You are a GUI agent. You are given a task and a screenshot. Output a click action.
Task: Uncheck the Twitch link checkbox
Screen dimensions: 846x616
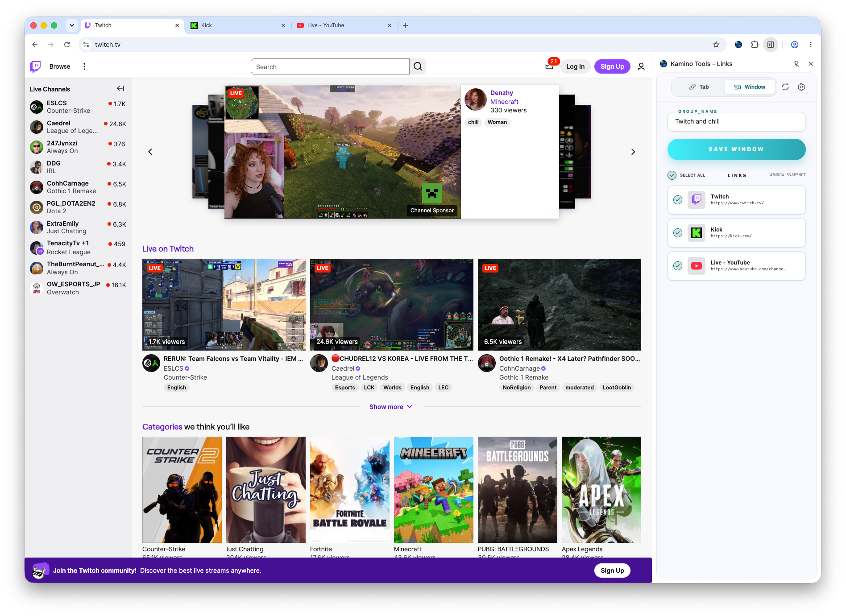pos(678,200)
